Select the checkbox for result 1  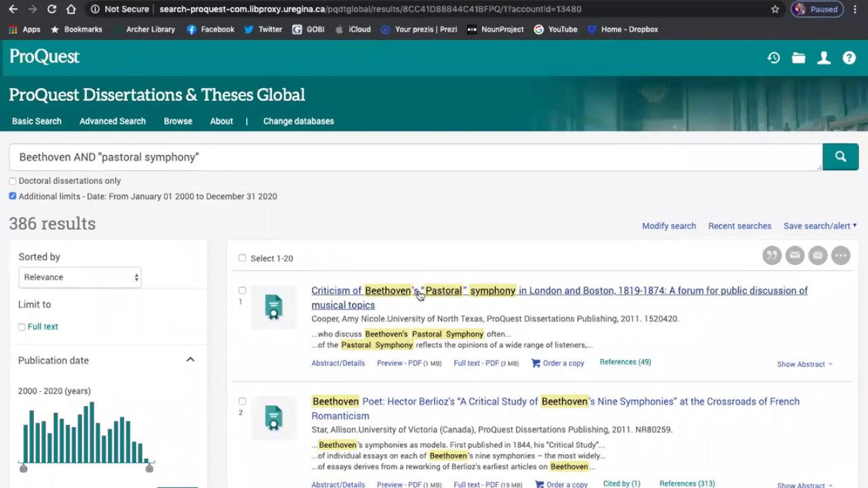(x=242, y=290)
